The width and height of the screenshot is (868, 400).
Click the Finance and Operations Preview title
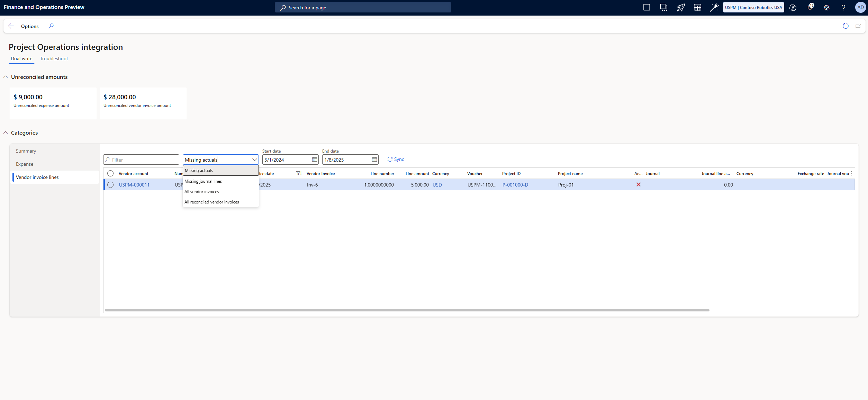click(44, 7)
